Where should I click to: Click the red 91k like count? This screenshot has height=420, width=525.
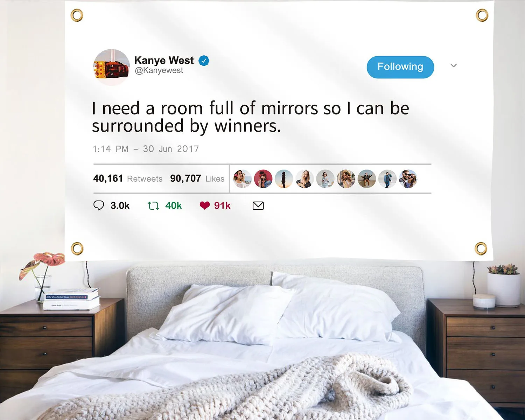pos(222,205)
